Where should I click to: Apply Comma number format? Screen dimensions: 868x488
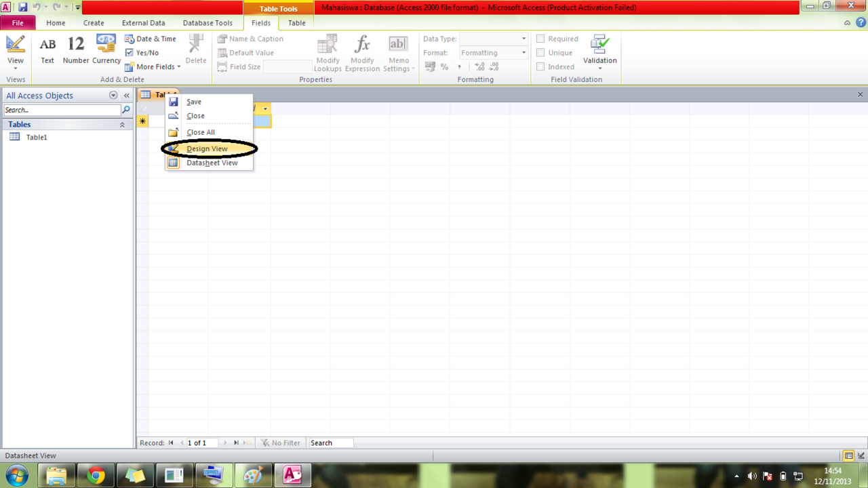tap(459, 67)
